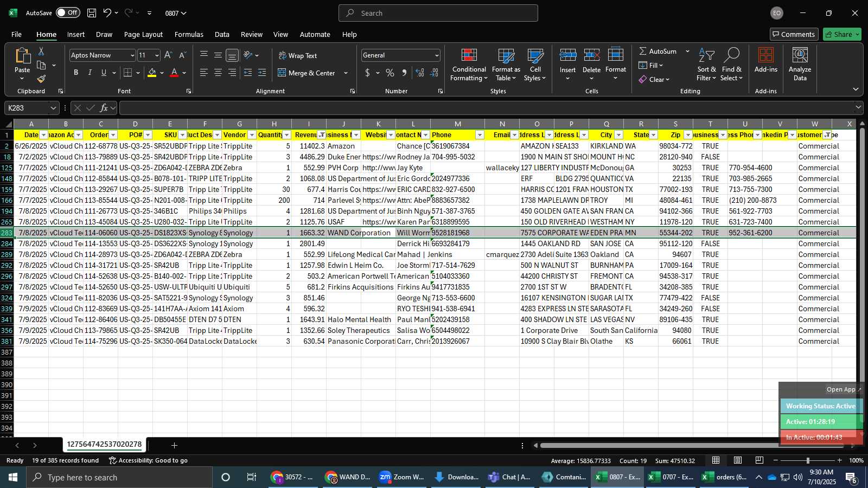Image resolution: width=868 pixels, height=488 pixels.
Task: Switch to the Data tab
Action: coord(222,34)
